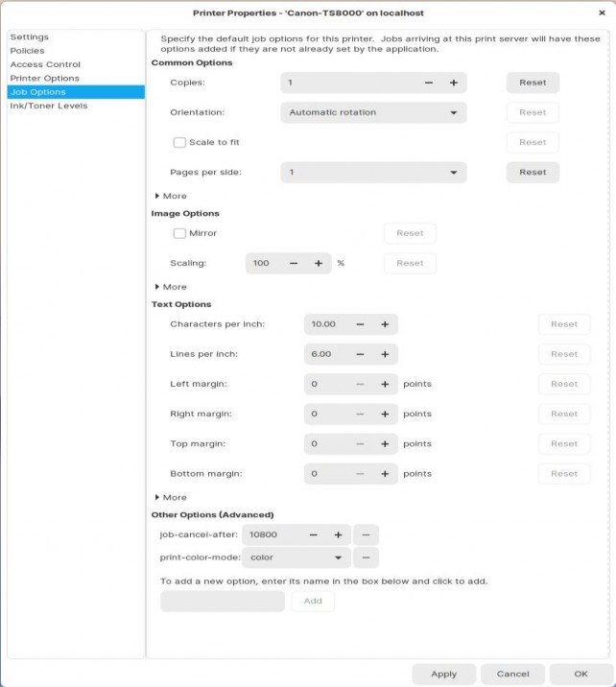Click the Left margin value field

click(326, 384)
